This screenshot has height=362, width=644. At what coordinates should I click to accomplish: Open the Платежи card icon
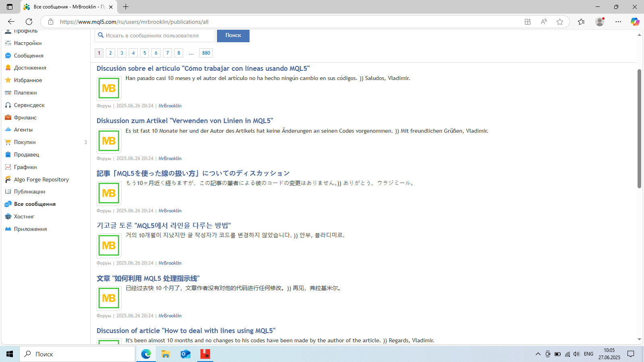pos(8,93)
